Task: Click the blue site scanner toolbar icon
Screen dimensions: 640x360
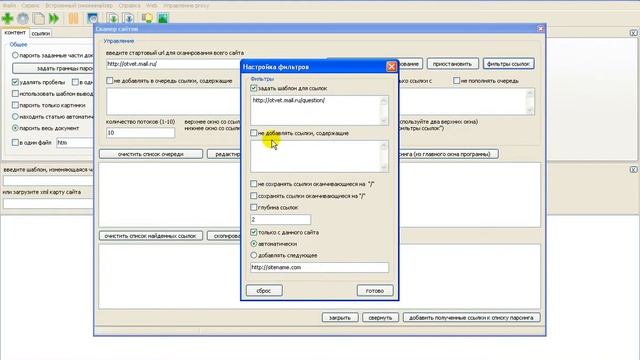Action: (x=93, y=18)
